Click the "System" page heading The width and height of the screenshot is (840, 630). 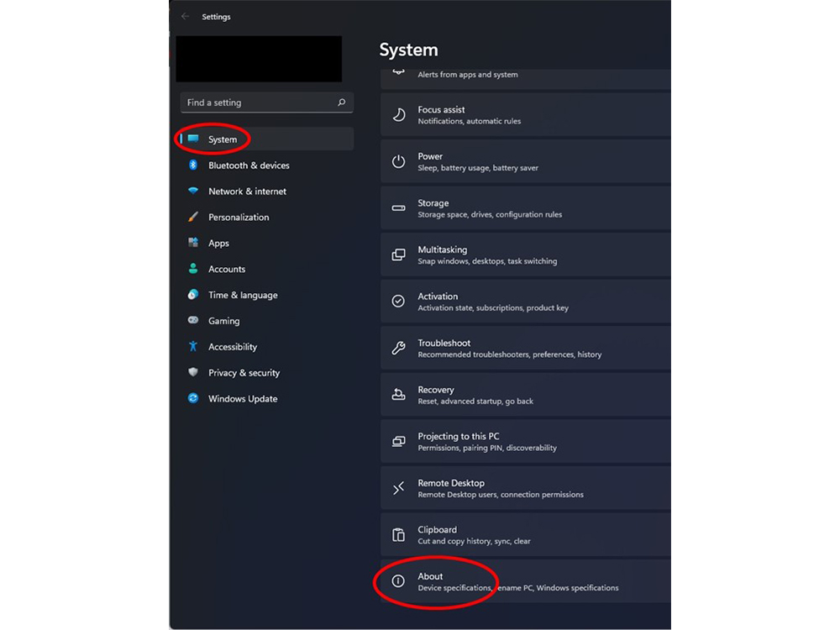pos(408,50)
